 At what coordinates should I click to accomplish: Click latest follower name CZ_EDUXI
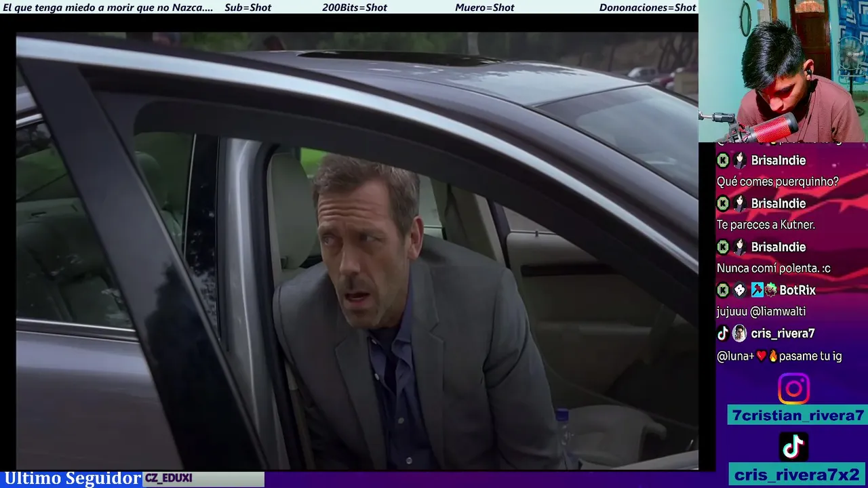169,478
